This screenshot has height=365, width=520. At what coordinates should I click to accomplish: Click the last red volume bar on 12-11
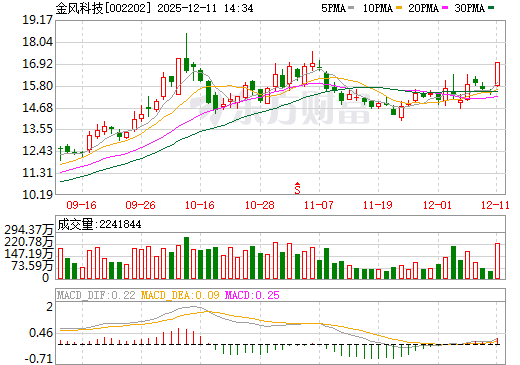(x=497, y=261)
